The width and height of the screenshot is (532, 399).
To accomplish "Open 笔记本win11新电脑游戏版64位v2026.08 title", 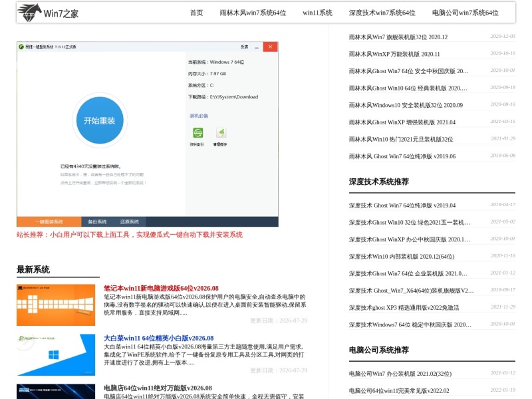I will point(161,289).
